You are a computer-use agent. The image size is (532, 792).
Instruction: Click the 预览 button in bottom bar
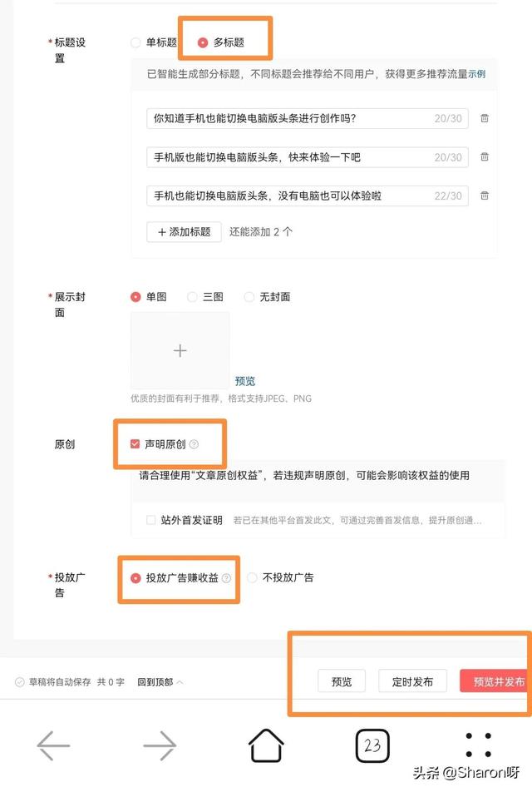pyautogui.click(x=342, y=681)
